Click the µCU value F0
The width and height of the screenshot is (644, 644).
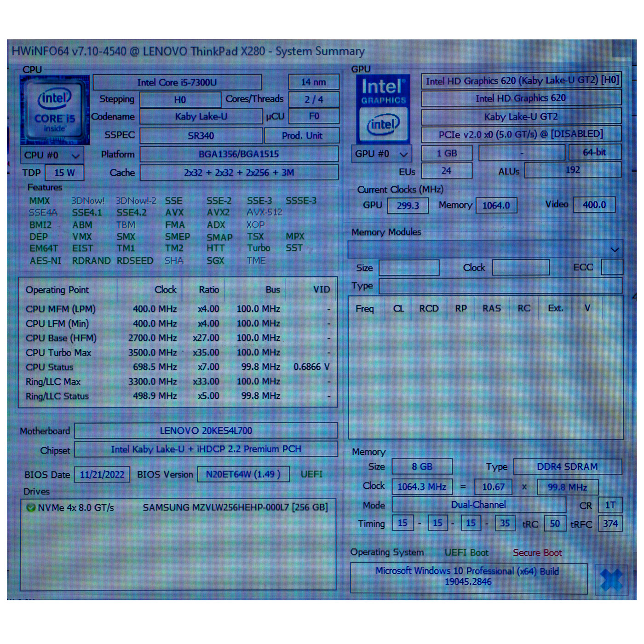click(x=314, y=116)
